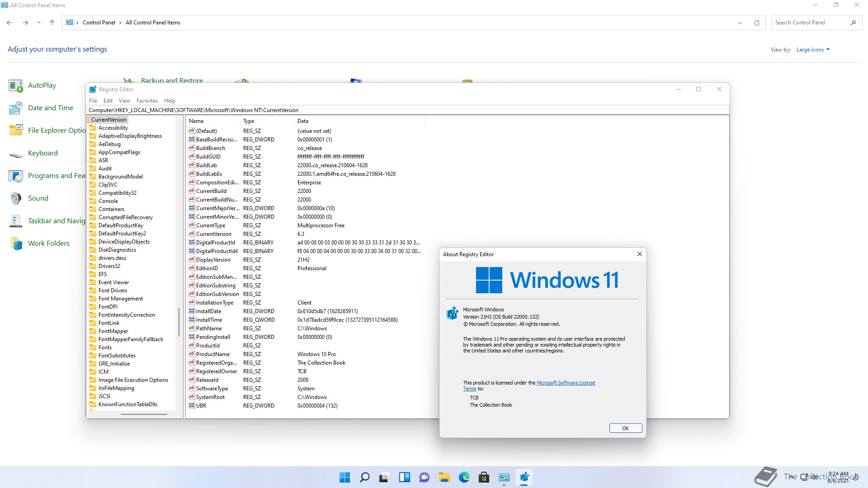The width and height of the screenshot is (868, 488).
Task: Click the registry path address bar
Action: click(407, 110)
